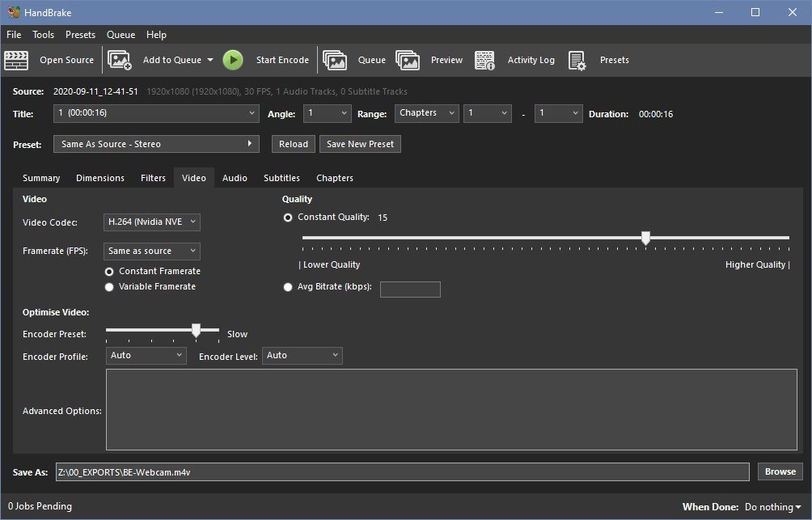This screenshot has height=520, width=812.
Task: Open the Framerate (FPS) dropdown
Action: pos(152,252)
